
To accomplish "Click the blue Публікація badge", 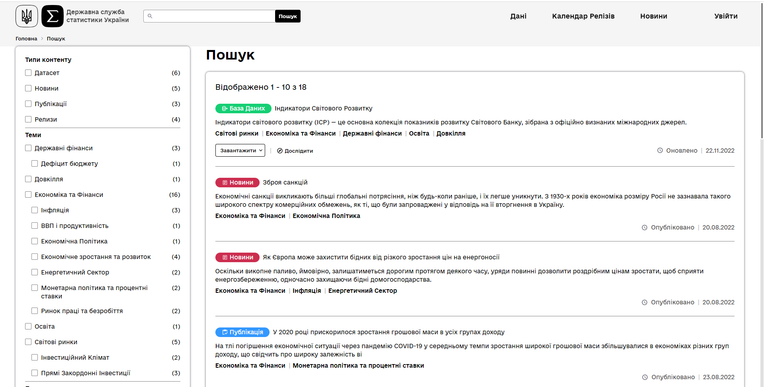I will [x=242, y=332].
